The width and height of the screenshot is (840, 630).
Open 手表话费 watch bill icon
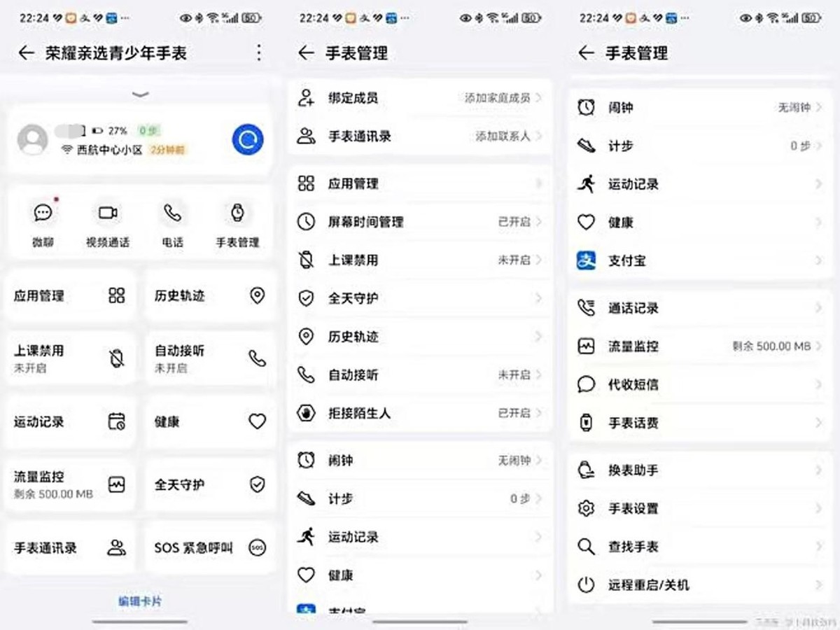point(586,423)
